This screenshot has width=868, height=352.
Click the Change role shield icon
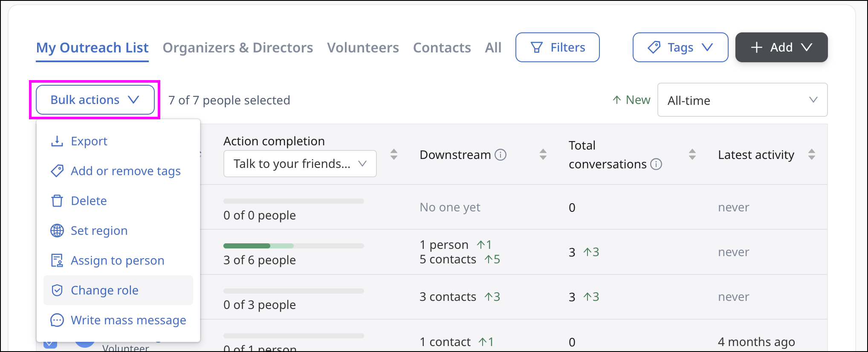[57, 290]
